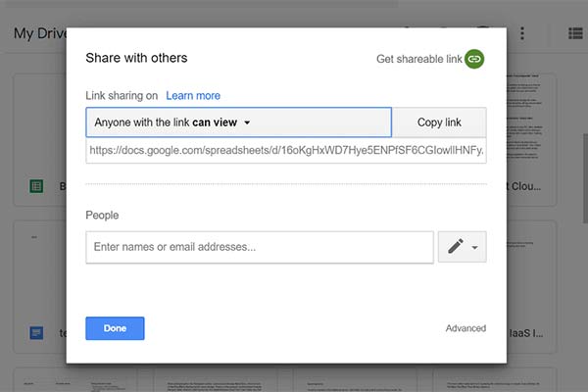
Task: Click the names or email addresses field
Action: pos(260,247)
